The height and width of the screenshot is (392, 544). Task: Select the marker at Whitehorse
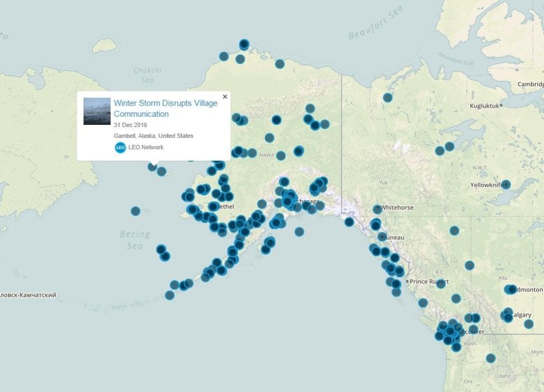click(377, 209)
